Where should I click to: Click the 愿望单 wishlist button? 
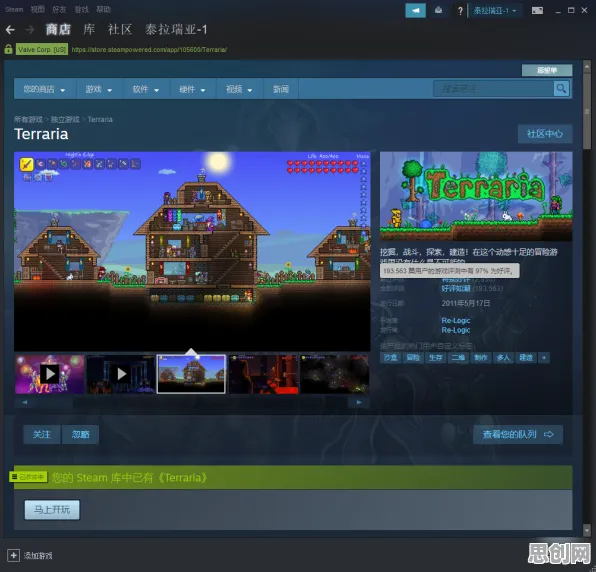click(x=547, y=70)
